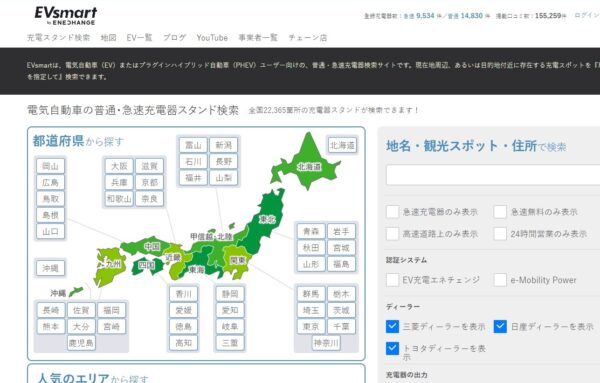The height and width of the screenshot is (383, 600).
Task: Click the EVsmart logo
Action: click(x=66, y=16)
